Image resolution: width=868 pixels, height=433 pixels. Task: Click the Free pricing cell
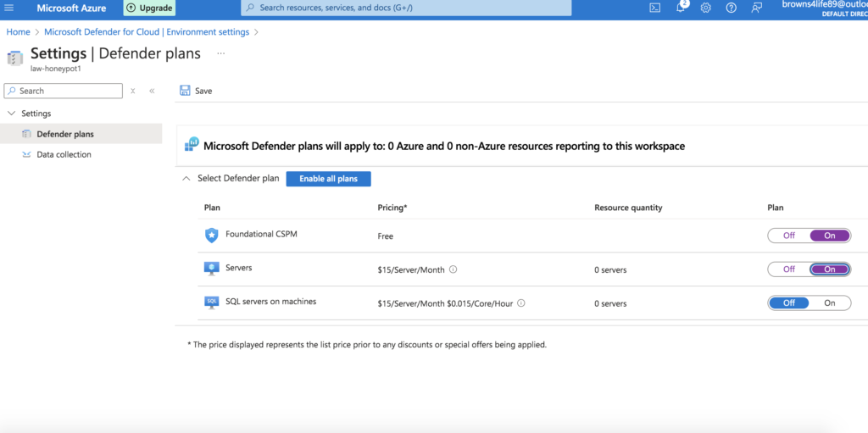386,236
